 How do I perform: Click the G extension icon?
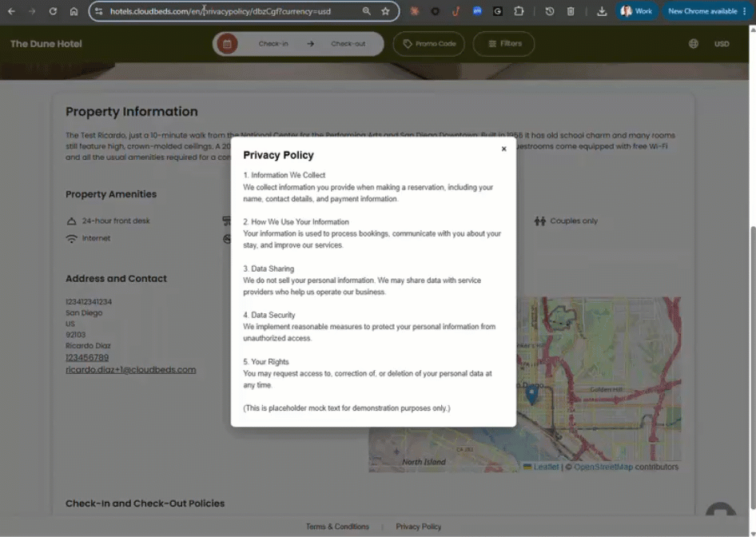coord(498,11)
